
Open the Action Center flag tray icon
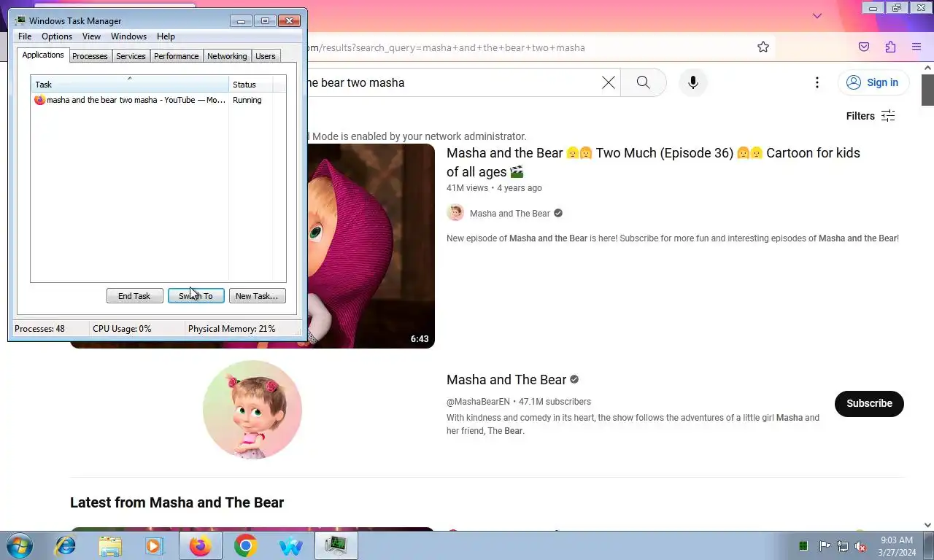pos(825,546)
